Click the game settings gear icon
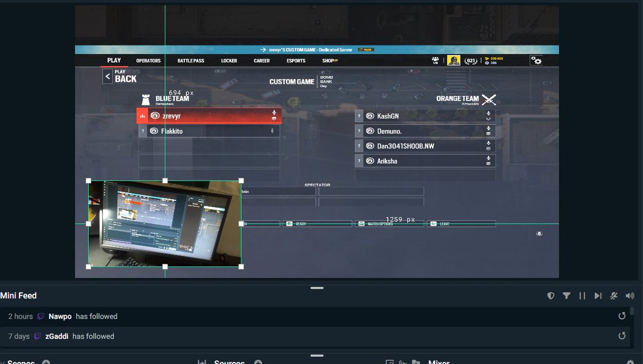The width and height of the screenshot is (643, 364). 536,60
